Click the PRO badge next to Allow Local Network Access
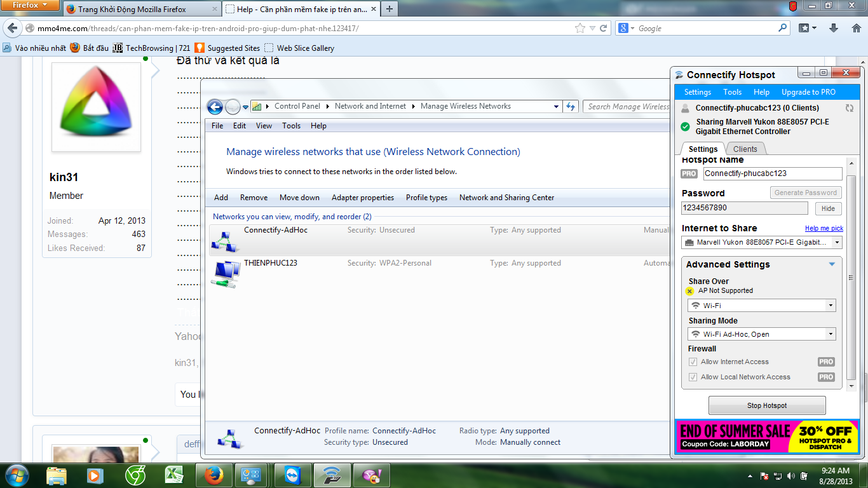This screenshot has height=488, width=868. (x=826, y=377)
